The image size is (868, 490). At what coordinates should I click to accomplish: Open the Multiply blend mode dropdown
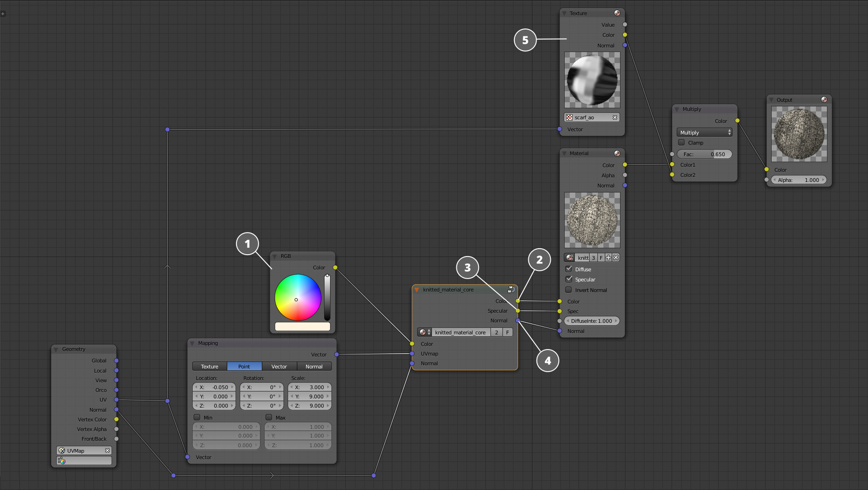click(x=704, y=132)
